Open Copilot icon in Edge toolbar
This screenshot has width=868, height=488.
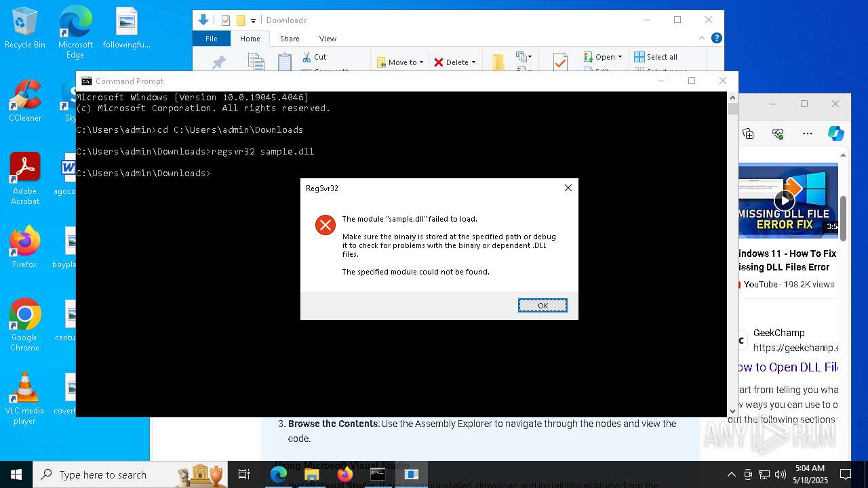[835, 134]
